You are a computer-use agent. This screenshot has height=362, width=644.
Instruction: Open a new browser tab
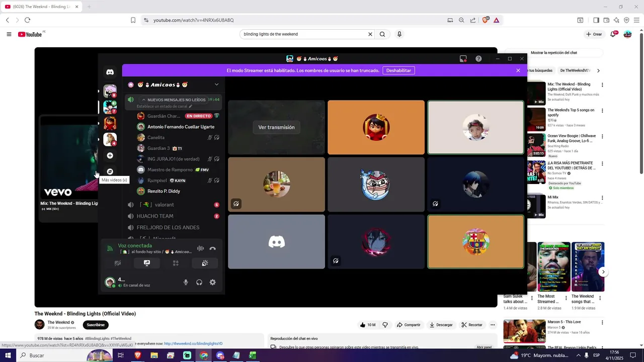[89, 7]
